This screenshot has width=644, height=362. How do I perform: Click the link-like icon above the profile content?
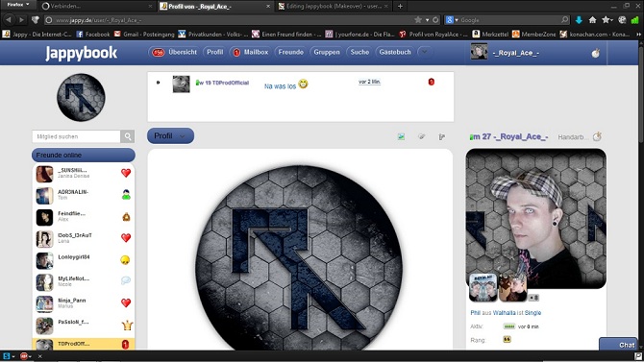coord(421,136)
